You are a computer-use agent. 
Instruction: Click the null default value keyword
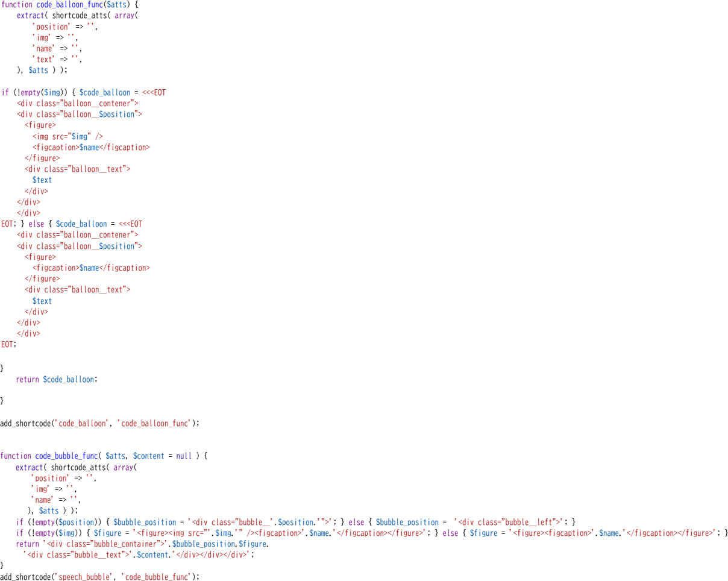click(x=184, y=456)
